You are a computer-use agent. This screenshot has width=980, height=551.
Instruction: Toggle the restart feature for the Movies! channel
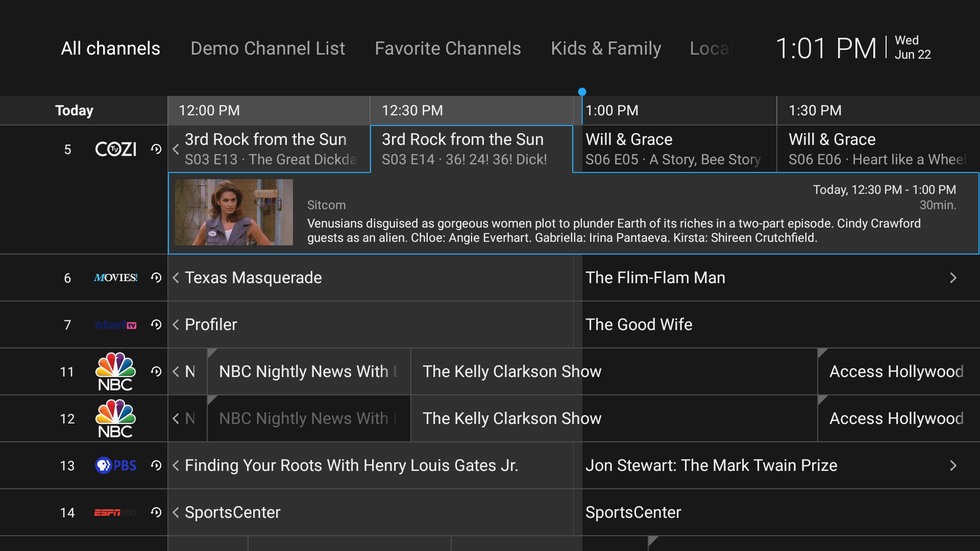[156, 278]
